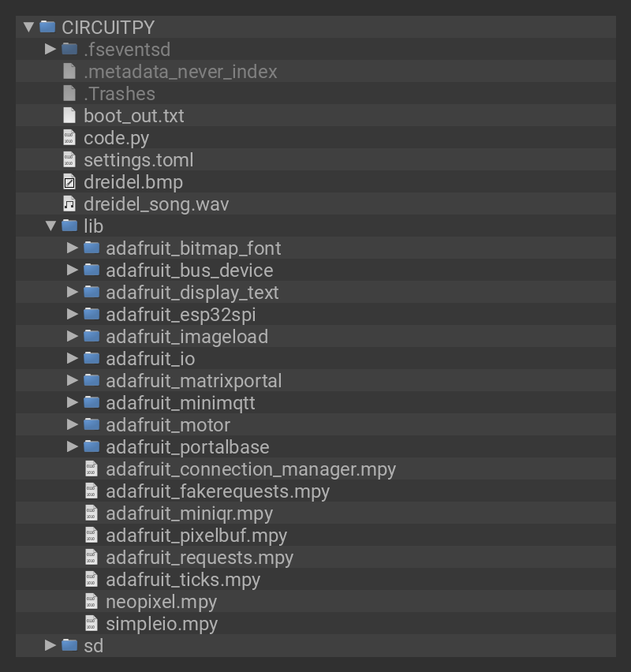Image resolution: width=631 pixels, height=672 pixels.
Task: Select the adafruit_requests.mpy file name
Action: [199, 558]
